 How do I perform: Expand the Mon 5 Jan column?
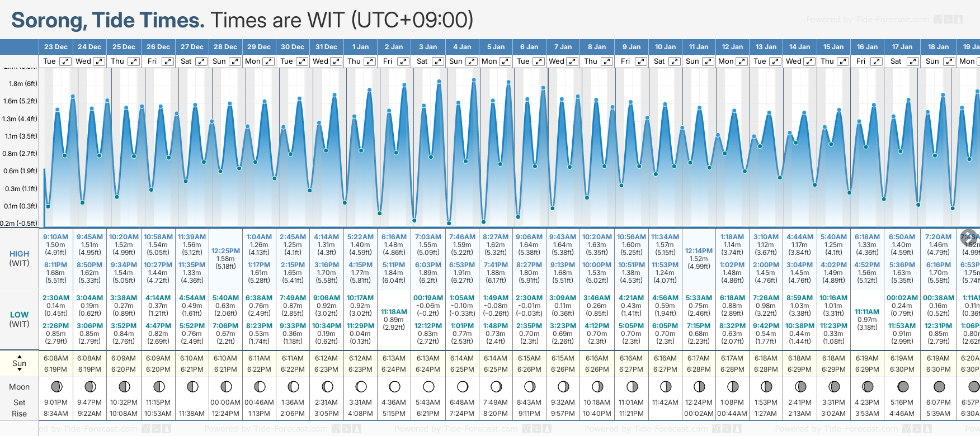(505, 61)
